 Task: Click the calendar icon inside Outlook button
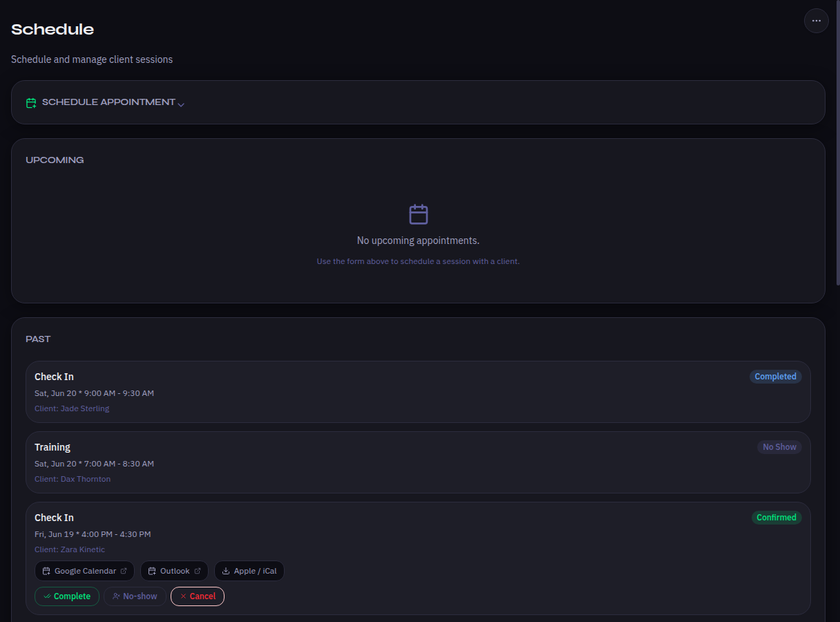152,572
